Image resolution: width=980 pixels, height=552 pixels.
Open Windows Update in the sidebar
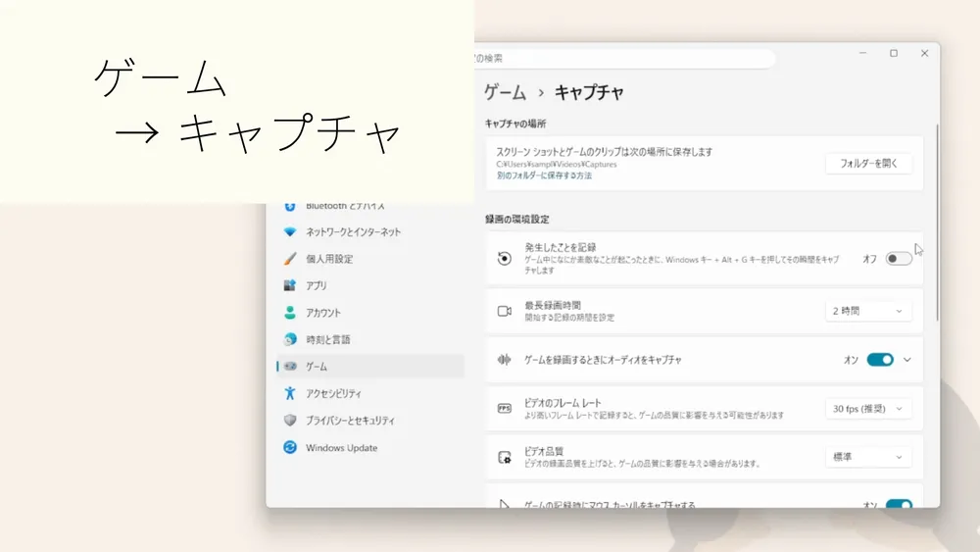click(370, 448)
